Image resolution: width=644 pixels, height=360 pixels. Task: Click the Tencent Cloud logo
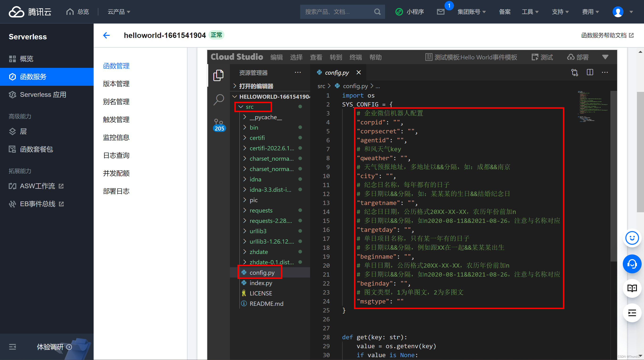click(30, 12)
